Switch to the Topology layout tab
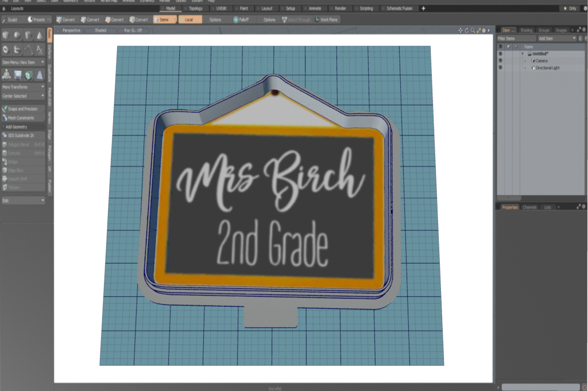This screenshot has height=391, width=588. point(195,9)
